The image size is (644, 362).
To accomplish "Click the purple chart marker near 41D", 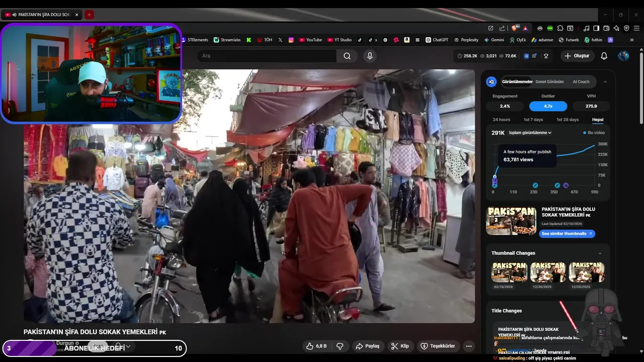I will (566, 186).
